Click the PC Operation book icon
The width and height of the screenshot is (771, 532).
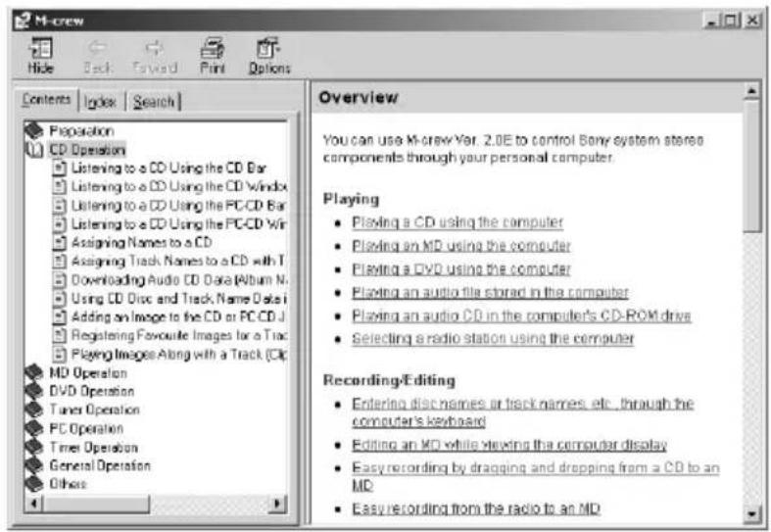click(34, 428)
